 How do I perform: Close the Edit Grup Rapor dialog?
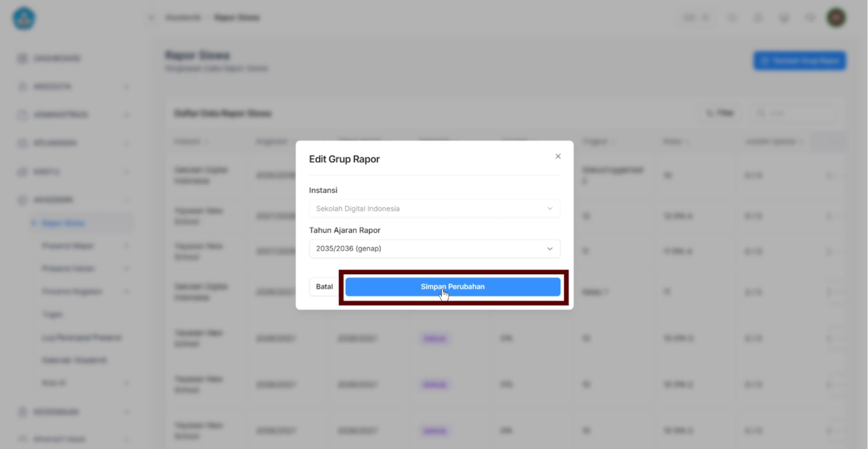[558, 156]
